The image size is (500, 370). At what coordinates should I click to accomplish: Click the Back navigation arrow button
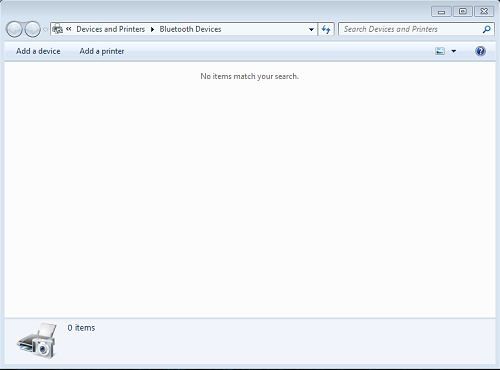[14, 29]
